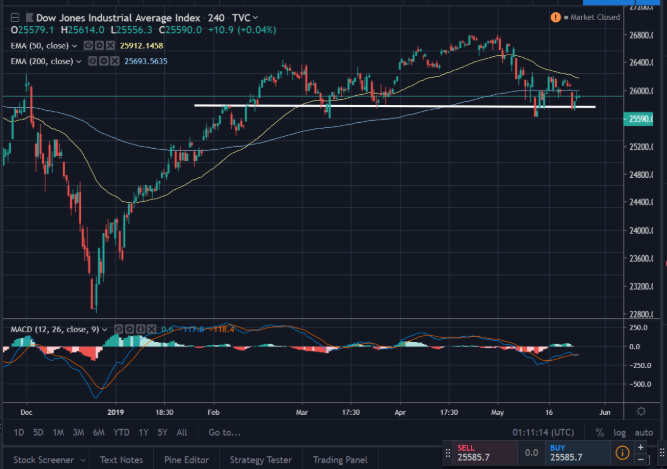Viewport: 667px width, 469px height.
Task: Click the flag symbol beside Dow Jones title
Action: 29,18
